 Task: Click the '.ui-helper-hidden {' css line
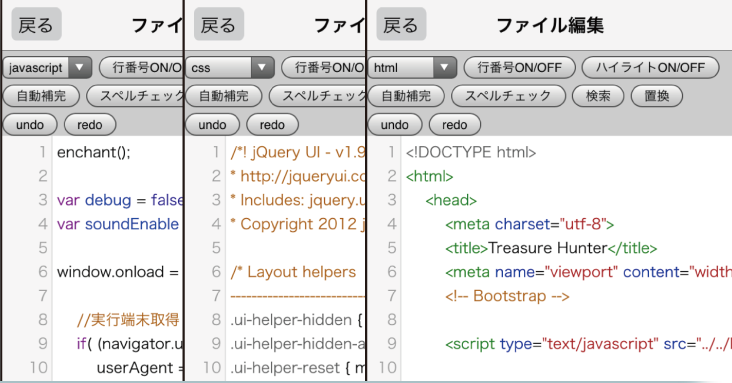coord(296,320)
